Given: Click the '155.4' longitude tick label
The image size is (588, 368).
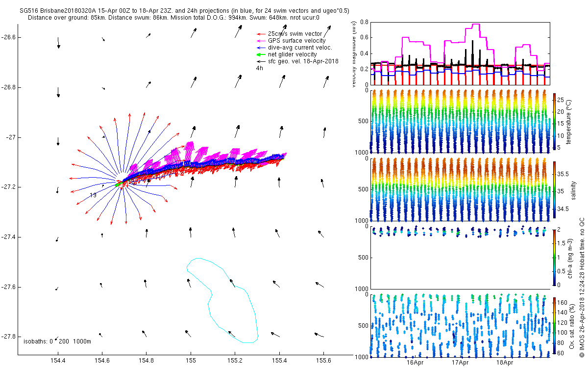Looking at the screenshot, I should pos(279,361).
